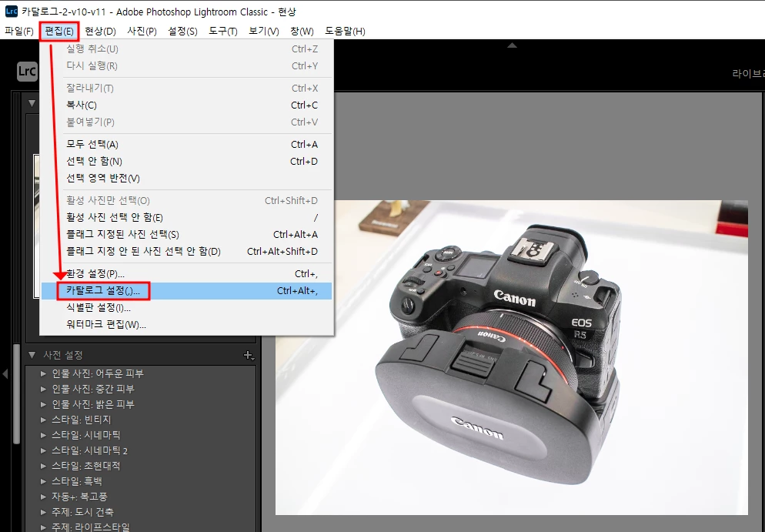Click the Canon camera photo preview
Image resolution: width=765 pixels, height=532 pixels.
point(511,357)
